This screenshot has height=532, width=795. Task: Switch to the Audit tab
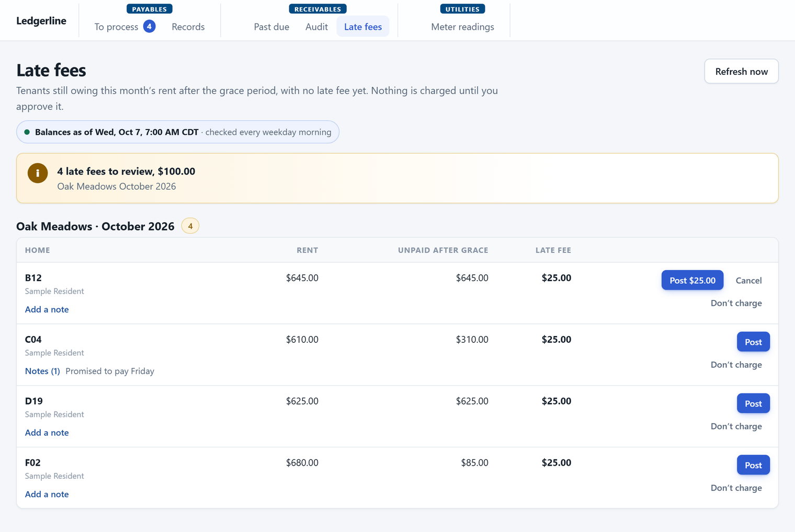(316, 27)
